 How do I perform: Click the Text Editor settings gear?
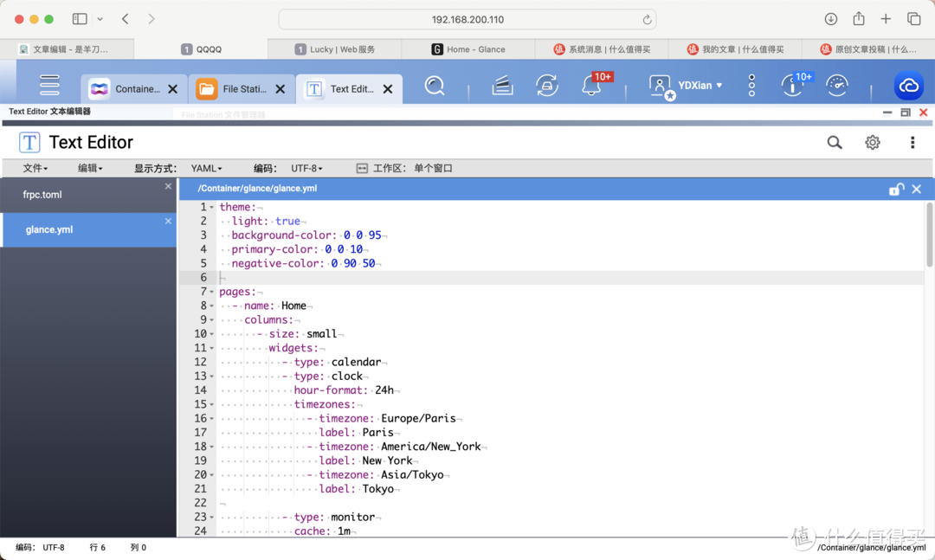tap(873, 143)
